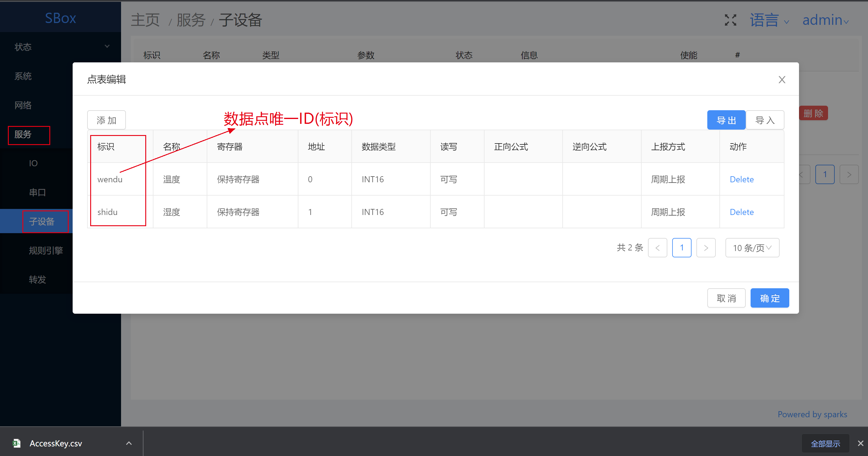The width and height of the screenshot is (868, 456).
Task: Close the browser download bar
Action: click(x=860, y=443)
